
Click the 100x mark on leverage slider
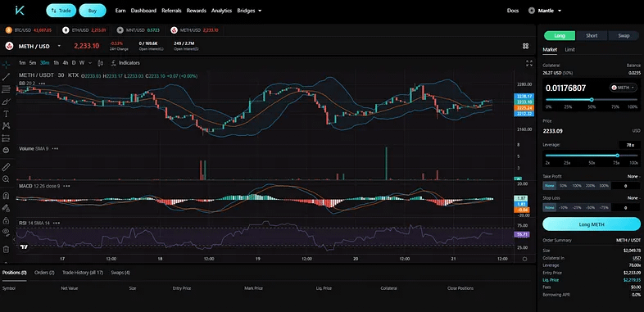633,163
